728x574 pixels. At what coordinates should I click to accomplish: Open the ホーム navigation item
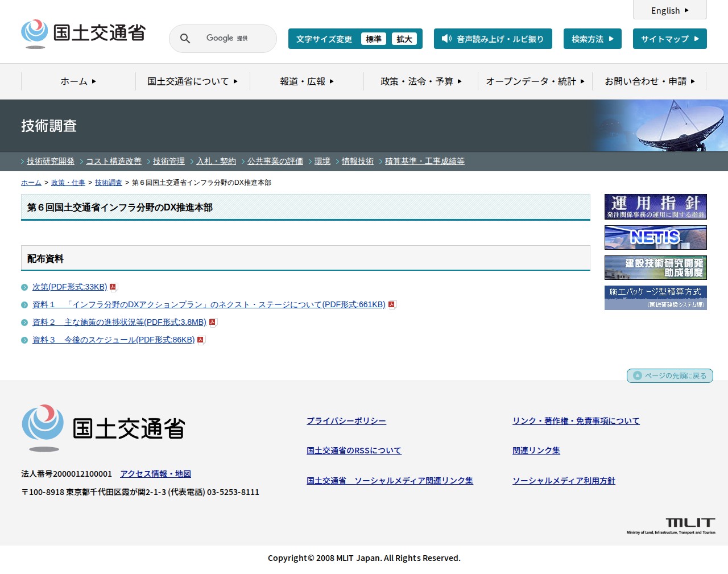tap(78, 81)
